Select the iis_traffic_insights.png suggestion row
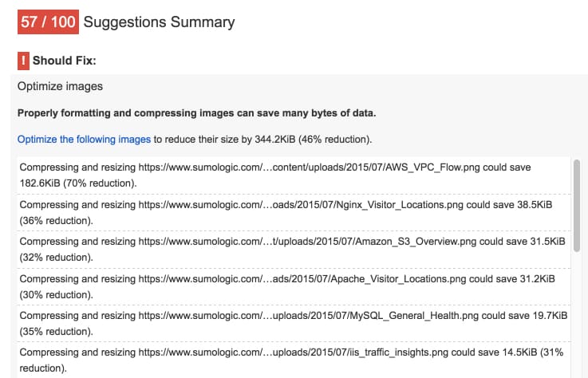The image size is (588, 378). click(294, 360)
